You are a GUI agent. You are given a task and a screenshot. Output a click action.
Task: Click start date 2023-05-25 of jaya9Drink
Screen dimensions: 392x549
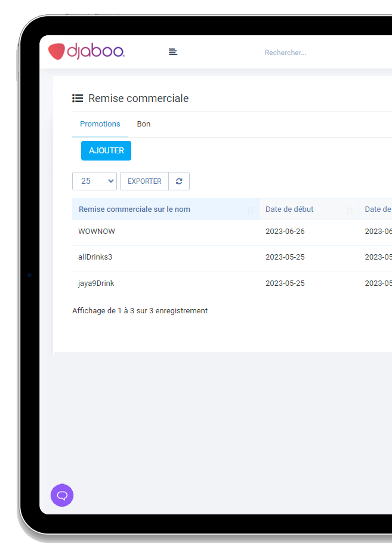click(x=285, y=283)
